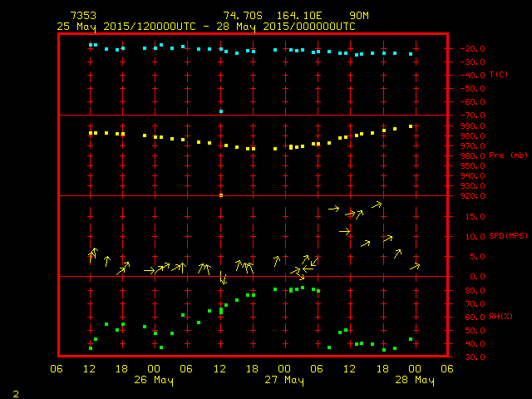Image resolution: width=532 pixels, height=399 pixels.
Task: Click the outlier yellow pressure point at 920
Action: tap(221, 195)
